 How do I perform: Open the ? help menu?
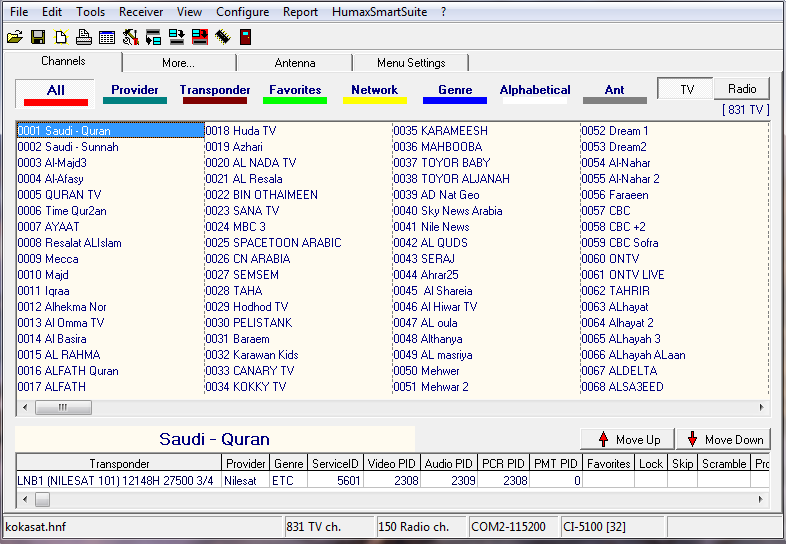point(443,12)
